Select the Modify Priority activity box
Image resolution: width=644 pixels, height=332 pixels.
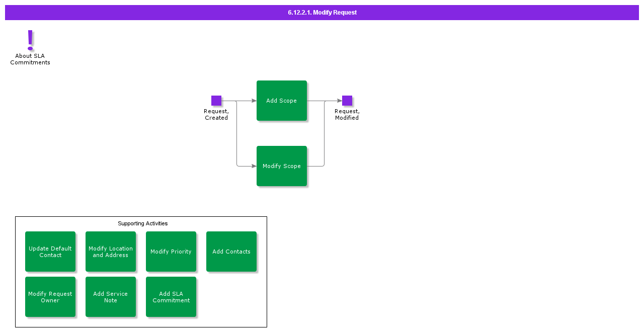(x=171, y=252)
